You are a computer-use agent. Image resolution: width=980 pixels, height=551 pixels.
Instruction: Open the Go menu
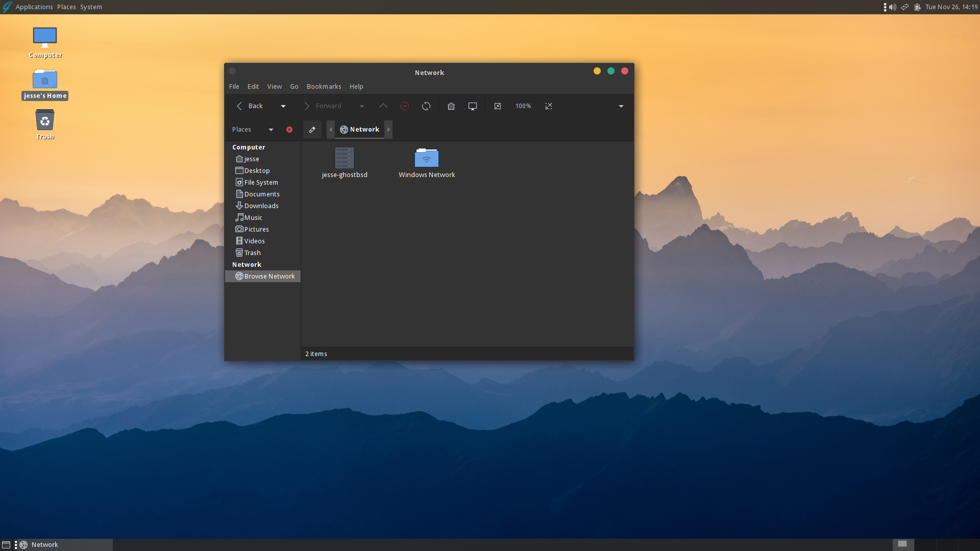pyautogui.click(x=294, y=87)
